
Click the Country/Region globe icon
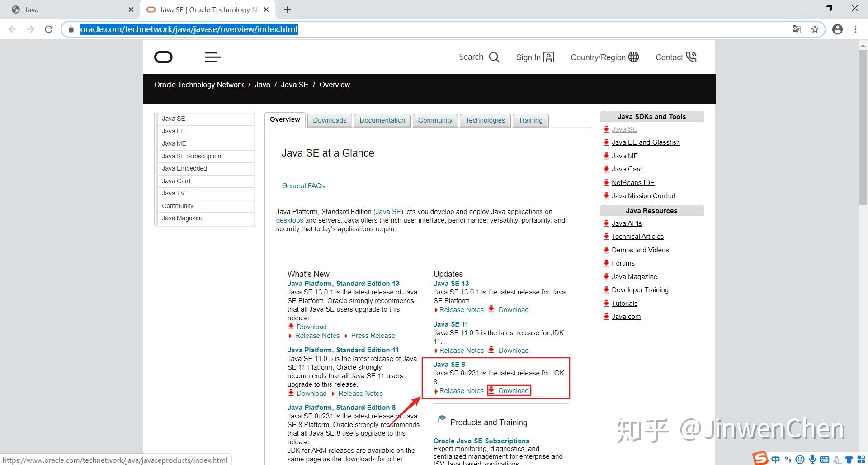click(x=634, y=57)
